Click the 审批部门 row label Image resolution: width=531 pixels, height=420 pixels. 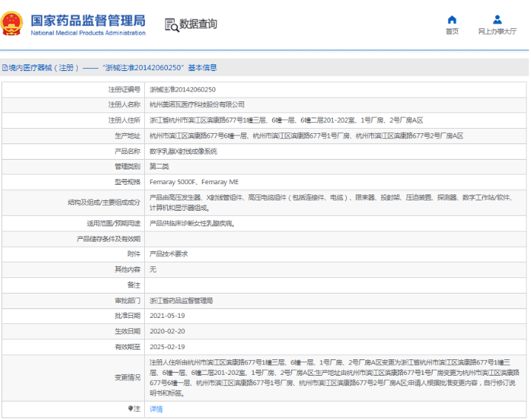(127, 300)
